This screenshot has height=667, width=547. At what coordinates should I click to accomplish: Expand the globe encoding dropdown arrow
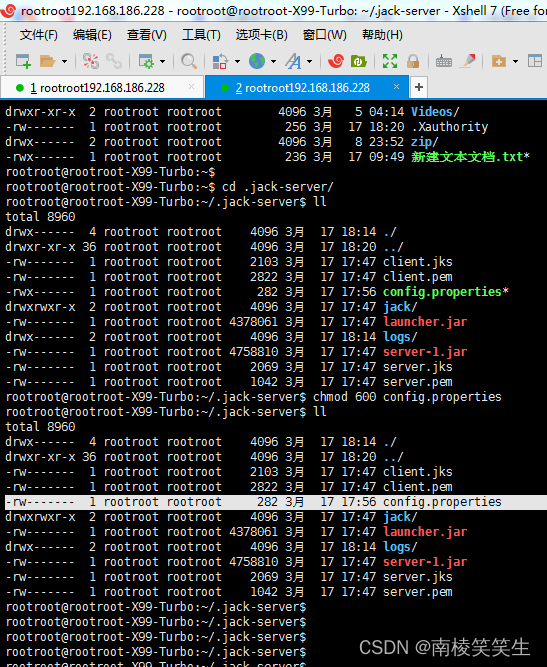tap(273, 62)
